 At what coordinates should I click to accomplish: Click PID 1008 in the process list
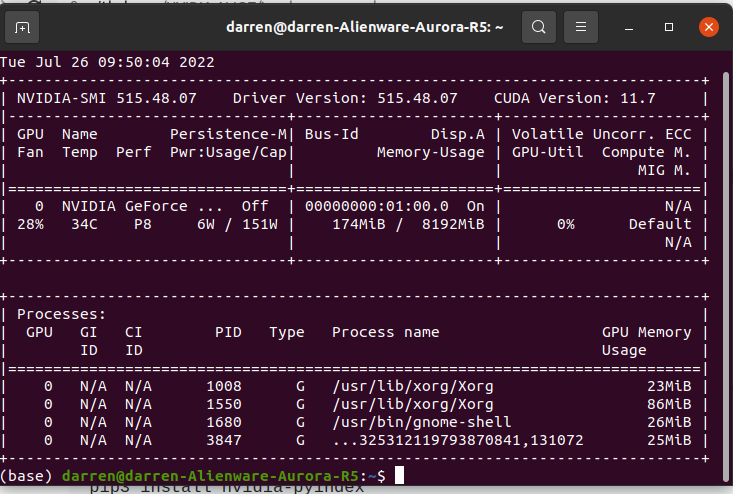coord(225,386)
